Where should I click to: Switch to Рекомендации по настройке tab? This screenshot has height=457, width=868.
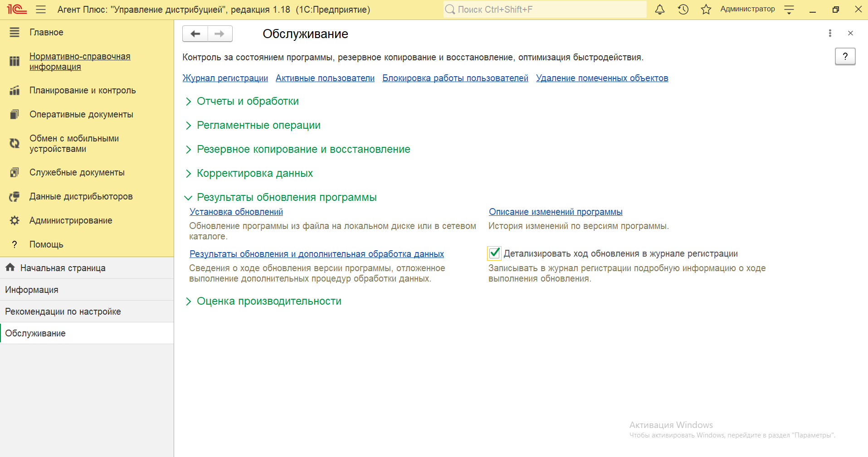tap(87, 311)
